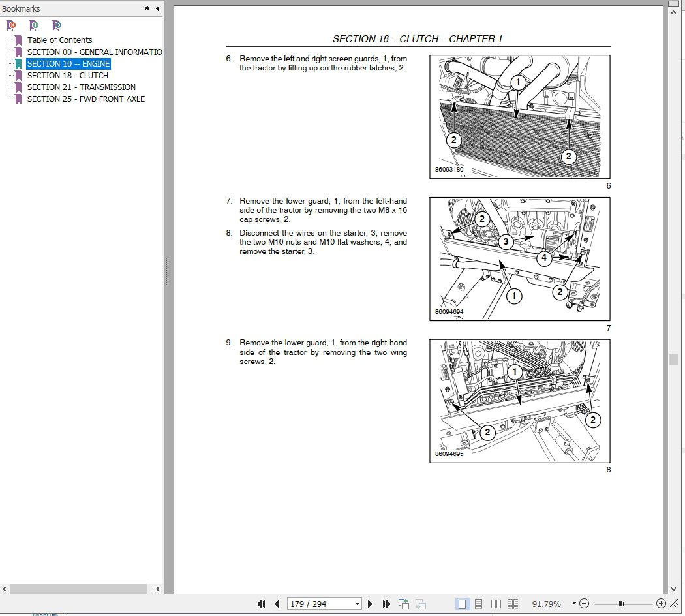Open the Table of Contents bookmark

pyautogui.click(x=60, y=40)
